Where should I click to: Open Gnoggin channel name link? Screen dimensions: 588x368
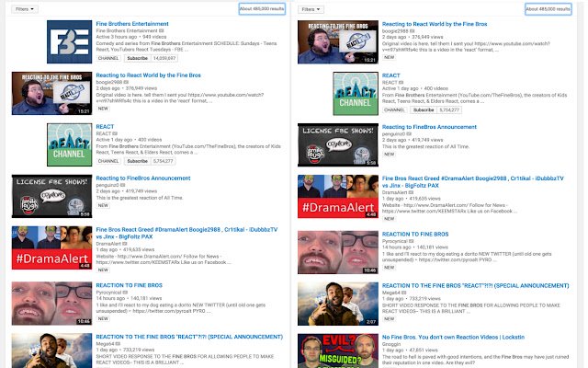tap(391, 344)
